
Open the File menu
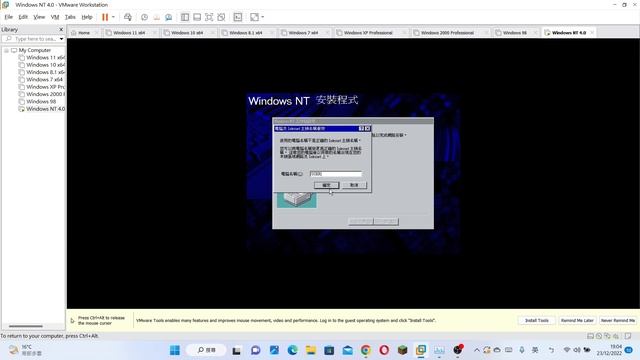click(9, 17)
